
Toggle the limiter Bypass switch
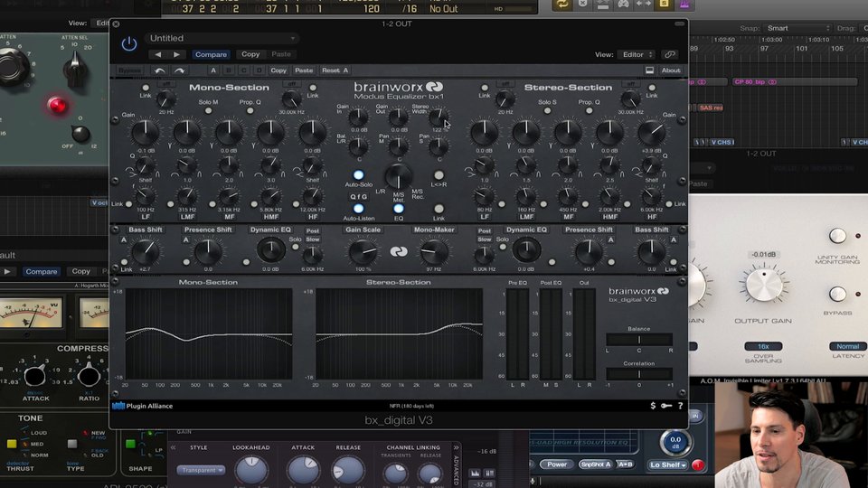(x=837, y=294)
